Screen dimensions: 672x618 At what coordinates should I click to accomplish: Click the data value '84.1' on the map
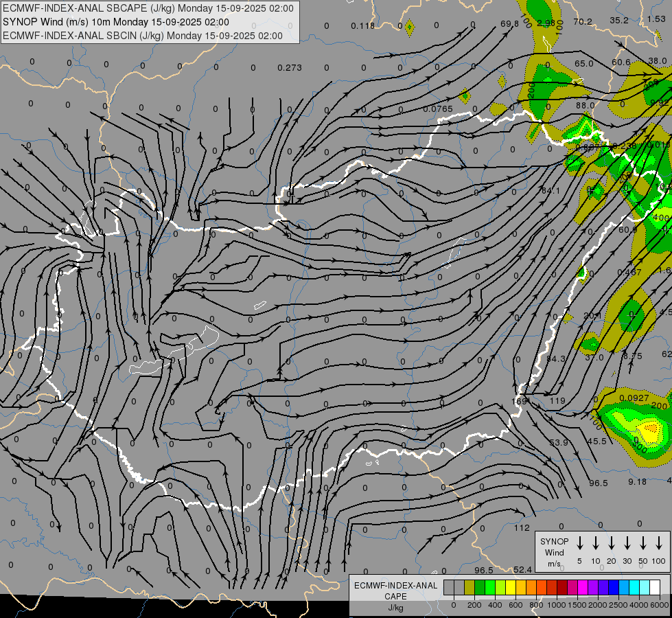coord(551,191)
